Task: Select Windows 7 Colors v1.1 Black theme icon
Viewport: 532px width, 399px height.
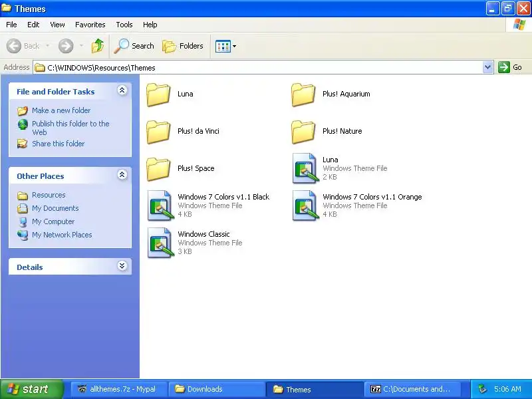Action: [x=160, y=205]
